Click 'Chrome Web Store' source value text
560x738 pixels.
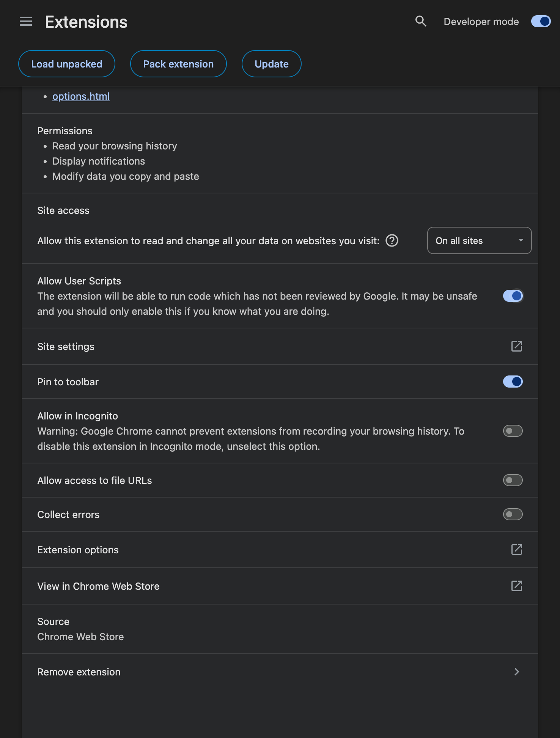coord(80,637)
